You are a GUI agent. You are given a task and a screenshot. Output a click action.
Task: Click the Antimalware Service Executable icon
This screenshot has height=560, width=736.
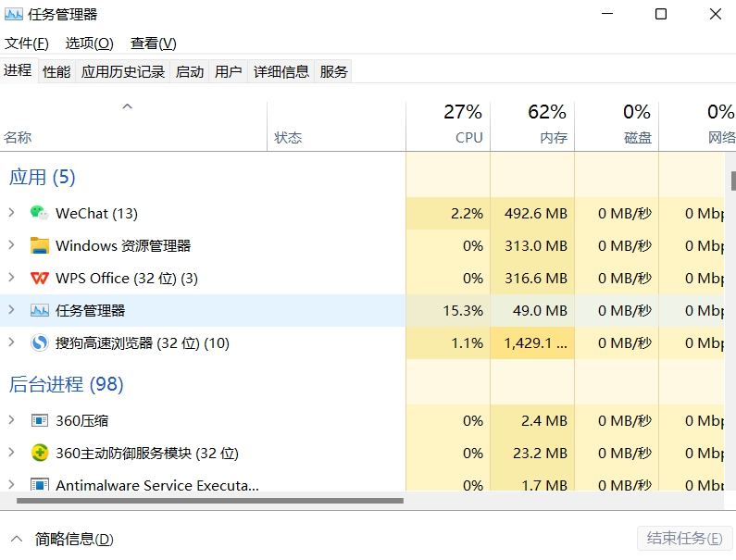click(39, 485)
